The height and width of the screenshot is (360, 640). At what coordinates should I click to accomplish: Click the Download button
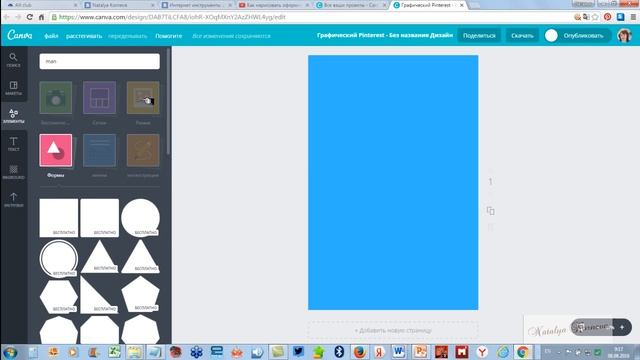point(522,36)
